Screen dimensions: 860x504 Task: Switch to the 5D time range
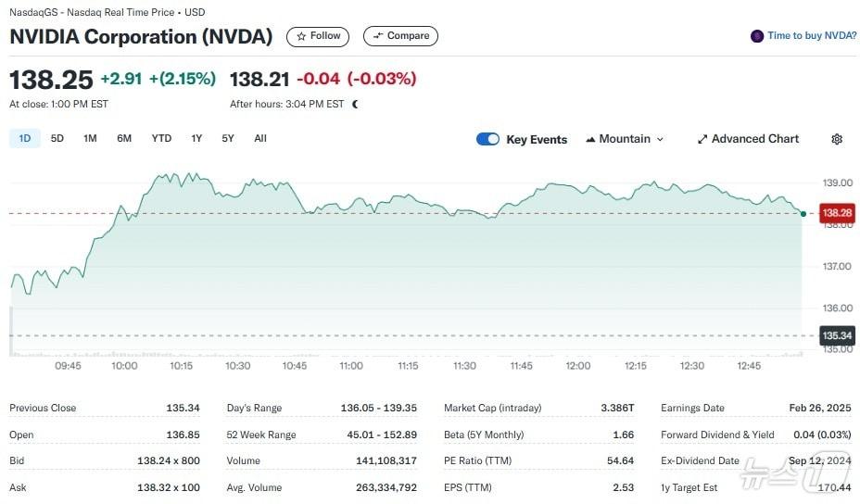pyautogui.click(x=57, y=138)
